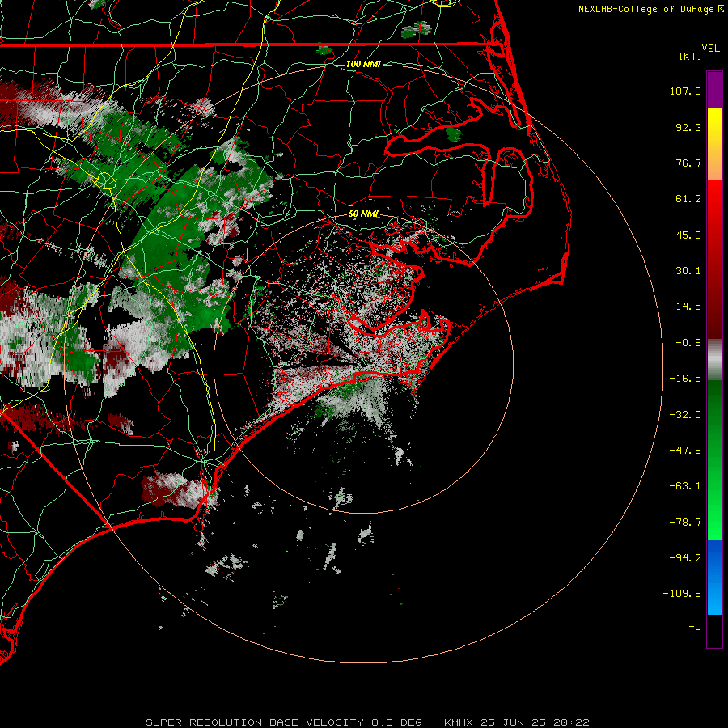The image size is (728, 728).
Task: Select the -78.7 velocity scale value
Action: (685, 523)
